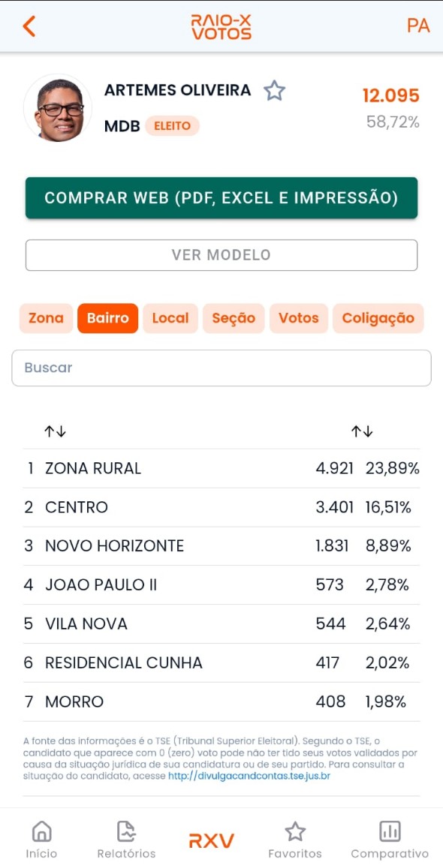The height and width of the screenshot is (868, 443).
Task: Open Início home icon
Action: click(x=41, y=831)
